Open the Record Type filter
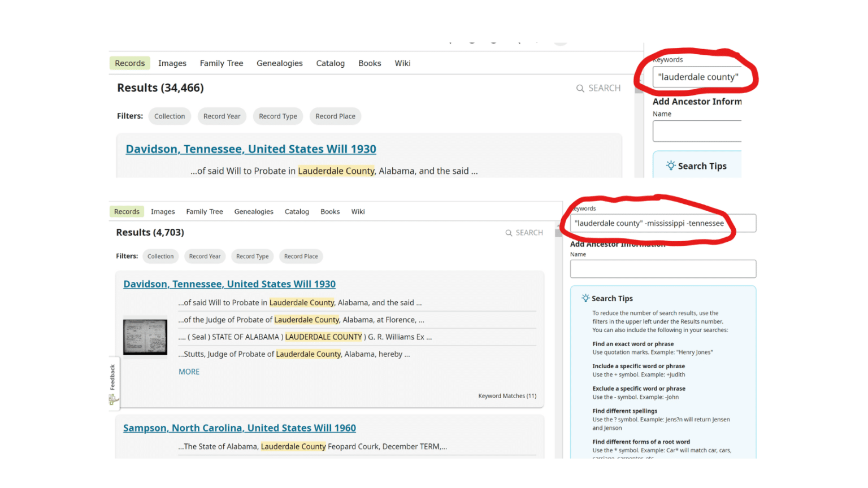Viewport: 868px width, 488px height. (252, 256)
